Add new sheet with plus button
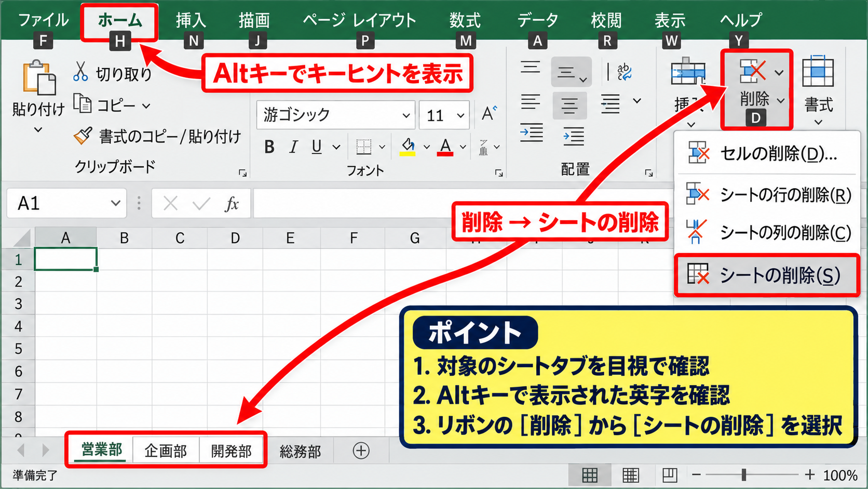 361,451
